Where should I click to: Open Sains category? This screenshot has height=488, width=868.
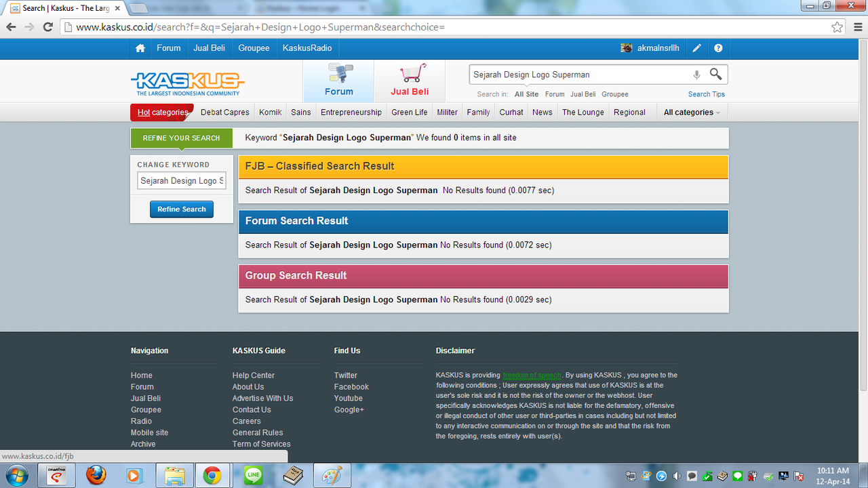(x=301, y=113)
